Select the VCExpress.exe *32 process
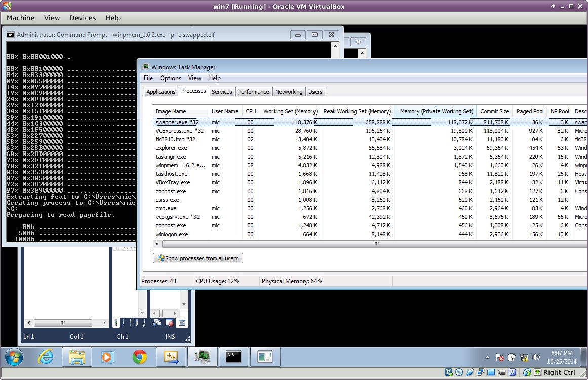 coord(370,131)
